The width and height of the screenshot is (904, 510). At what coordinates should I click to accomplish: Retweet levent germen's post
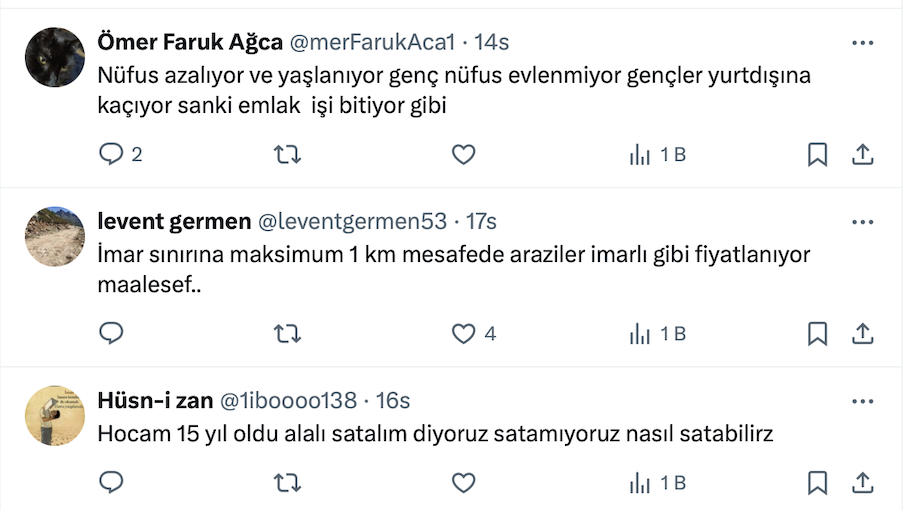click(287, 334)
